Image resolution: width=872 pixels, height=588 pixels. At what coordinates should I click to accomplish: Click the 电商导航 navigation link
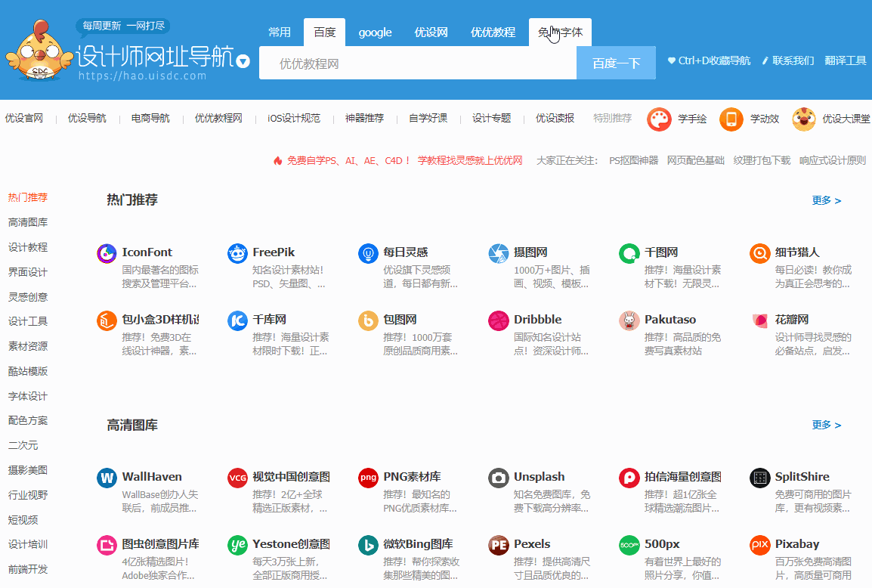coord(150,118)
